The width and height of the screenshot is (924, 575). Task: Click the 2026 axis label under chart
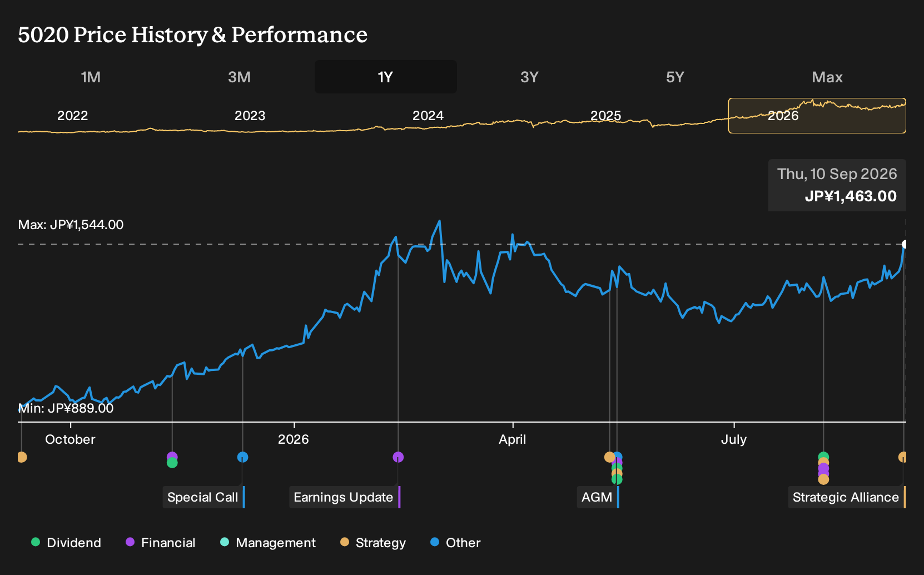(294, 439)
